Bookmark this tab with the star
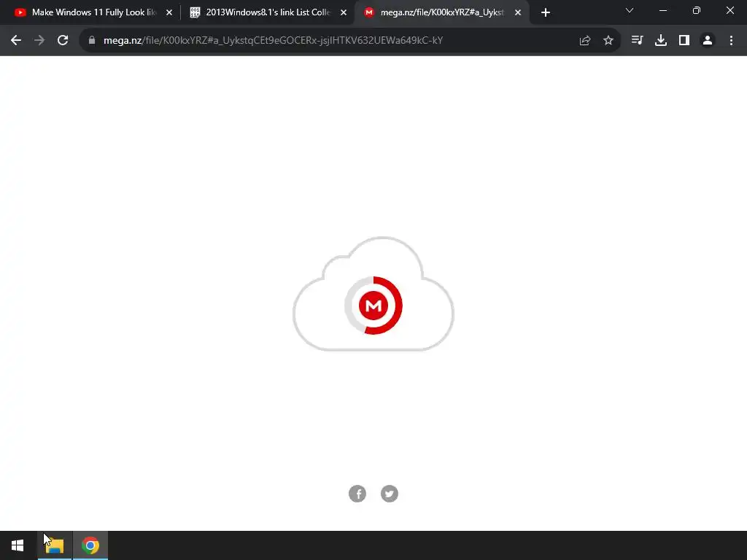The image size is (747, 560). point(608,41)
